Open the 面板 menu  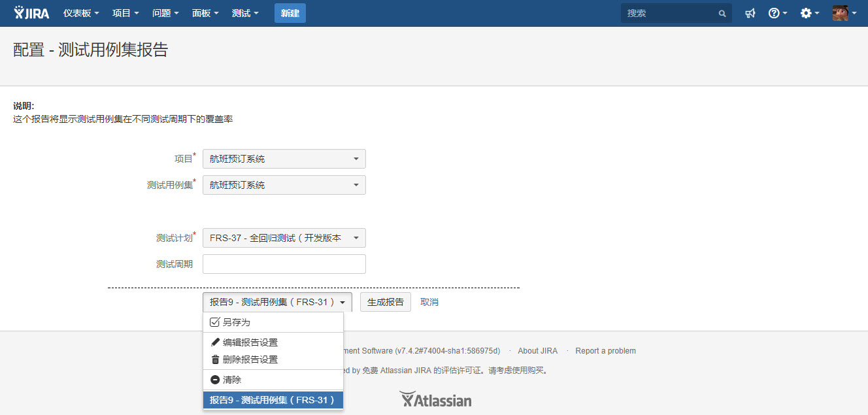point(205,13)
